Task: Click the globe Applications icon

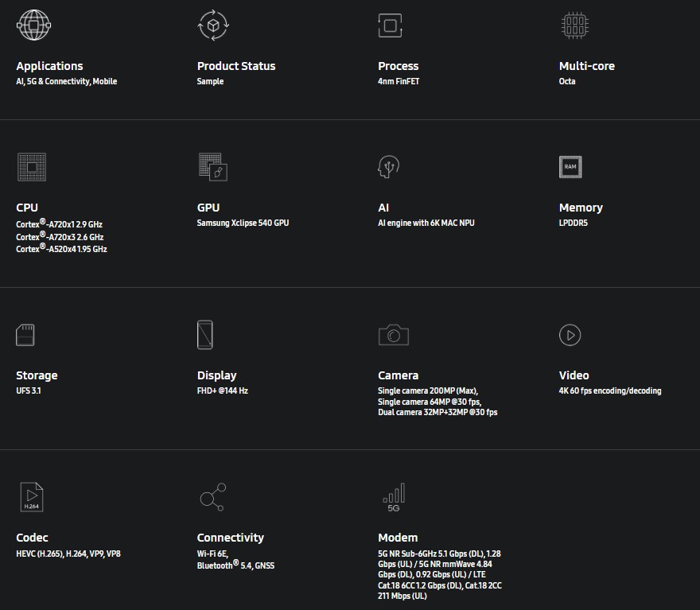Action: point(34,25)
